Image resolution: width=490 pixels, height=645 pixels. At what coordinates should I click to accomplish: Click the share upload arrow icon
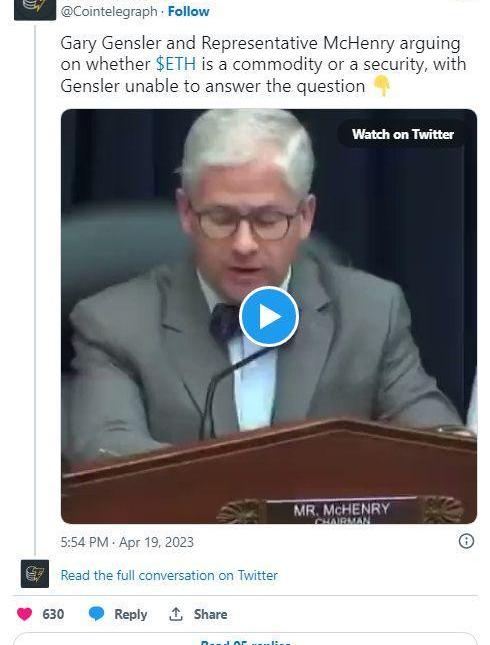click(176, 614)
